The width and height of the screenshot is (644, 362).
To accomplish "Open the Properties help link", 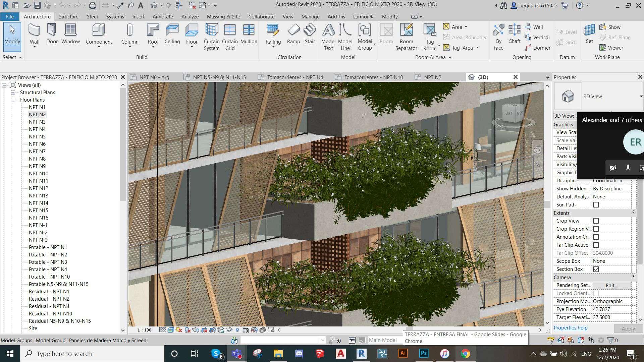I will [570, 328].
